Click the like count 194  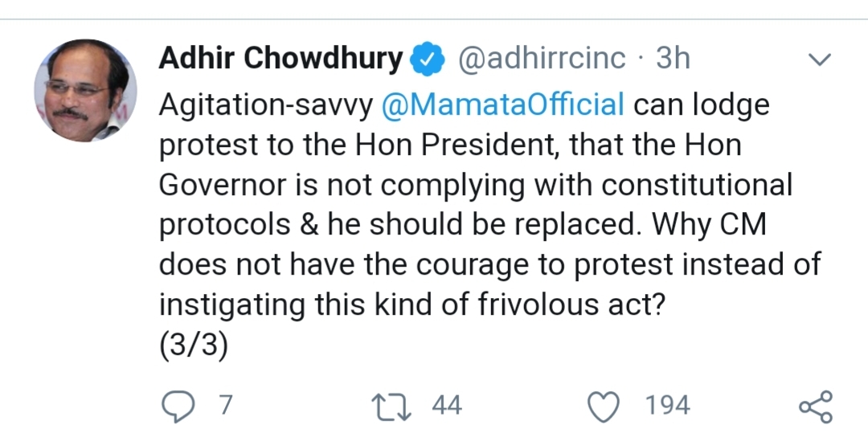click(x=668, y=406)
